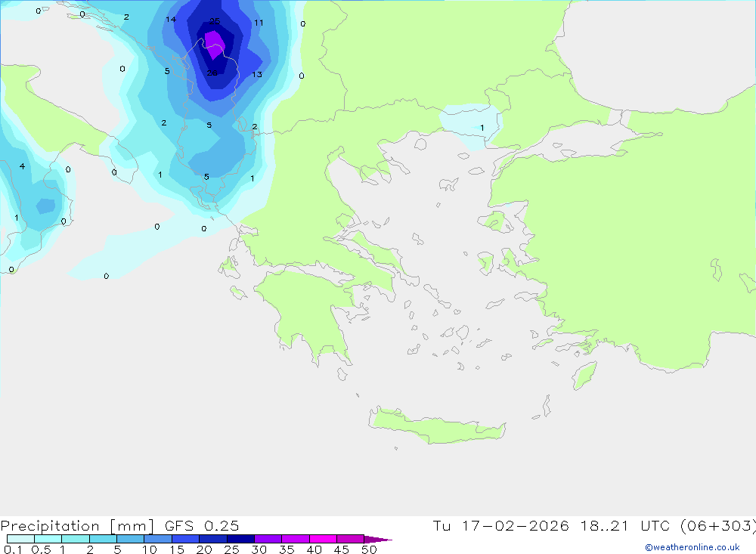Click the 10–15 mm blue legend swatch
Screen dimensions: 756x554
point(158,539)
